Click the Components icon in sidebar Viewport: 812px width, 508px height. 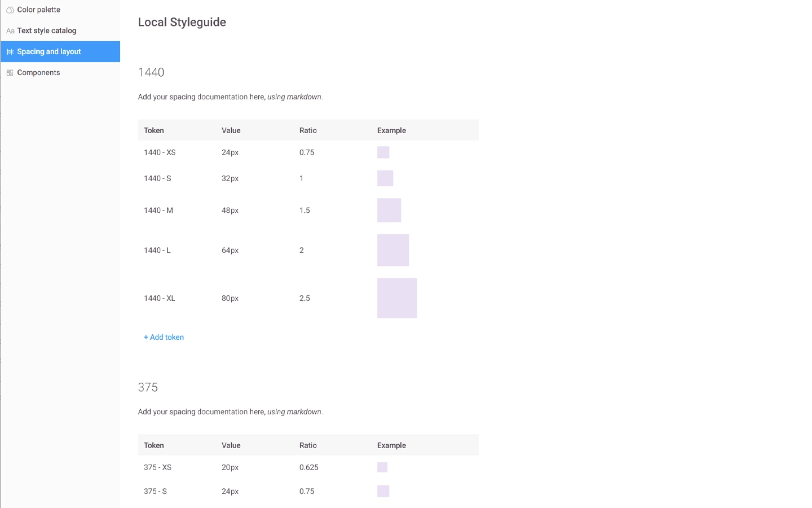10,73
